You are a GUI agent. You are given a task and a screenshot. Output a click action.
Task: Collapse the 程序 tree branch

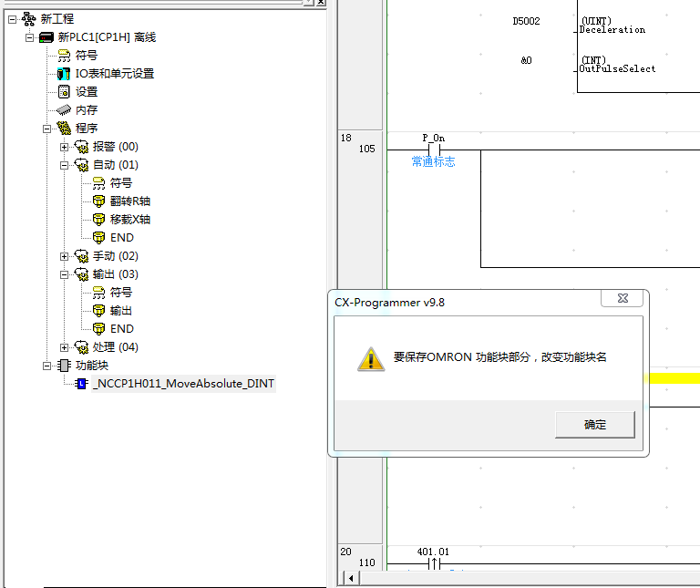point(46,129)
